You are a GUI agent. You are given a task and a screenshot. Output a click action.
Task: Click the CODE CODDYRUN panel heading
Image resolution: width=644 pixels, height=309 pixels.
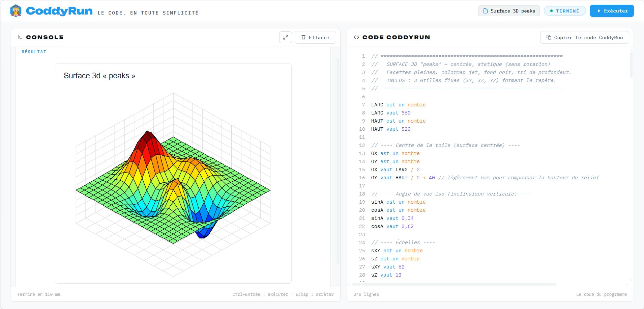pyautogui.click(x=396, y=37)
